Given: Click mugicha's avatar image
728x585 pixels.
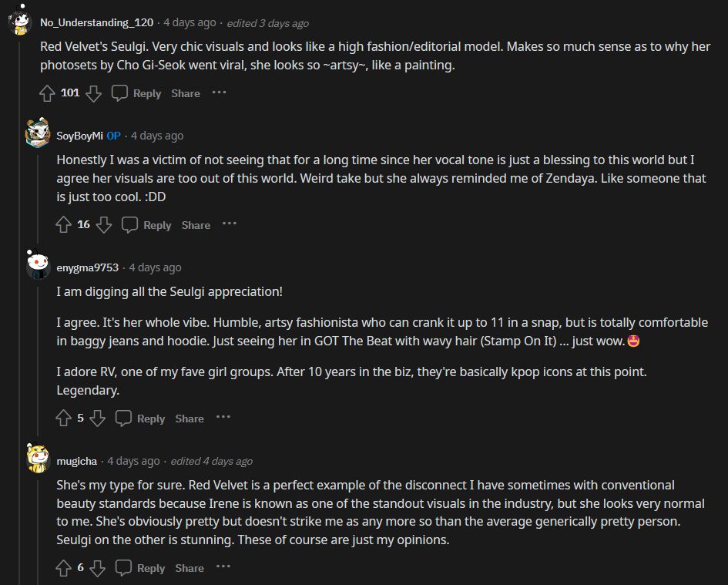Looking at the screenshot, I should (38, 459).
